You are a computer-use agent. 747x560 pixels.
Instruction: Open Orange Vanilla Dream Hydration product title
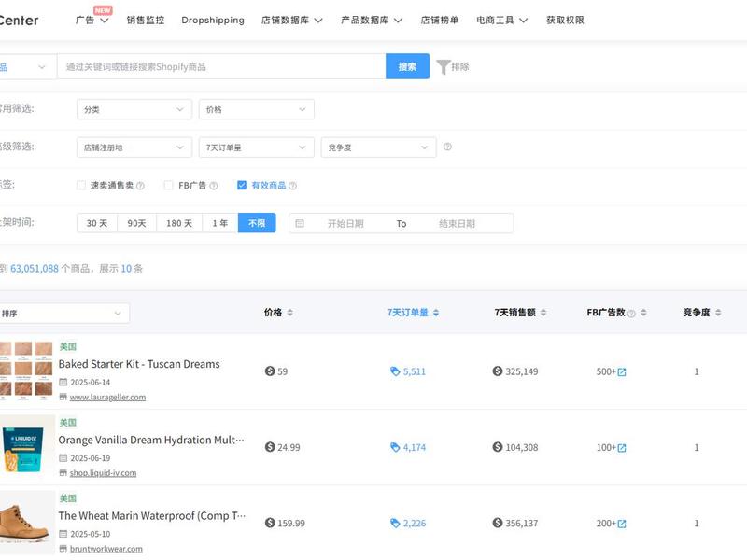coord(151,440)
